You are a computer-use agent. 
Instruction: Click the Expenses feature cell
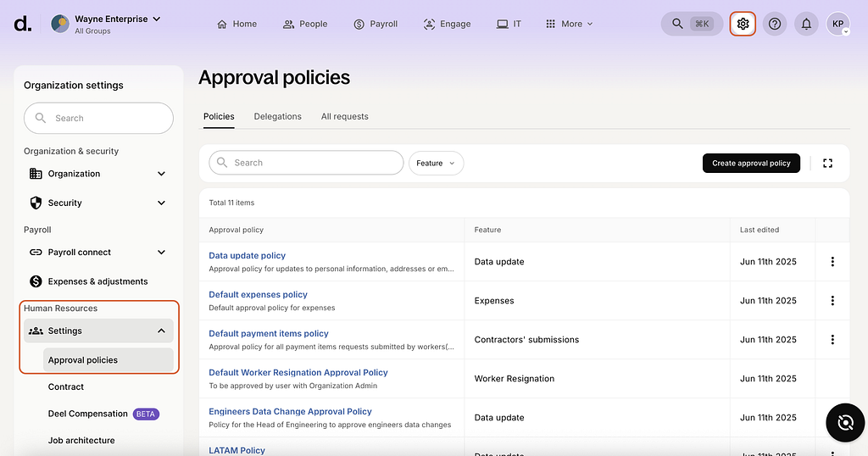(494, 301)
